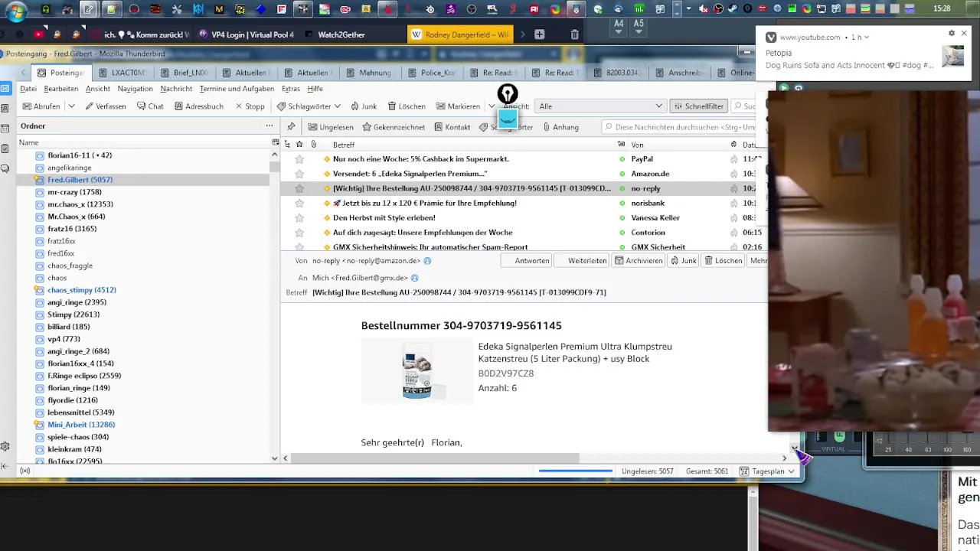Click the pin icon to keep filters applied
Image resolution: width=980 pixels, height=551 pixels.
[291, 127]
